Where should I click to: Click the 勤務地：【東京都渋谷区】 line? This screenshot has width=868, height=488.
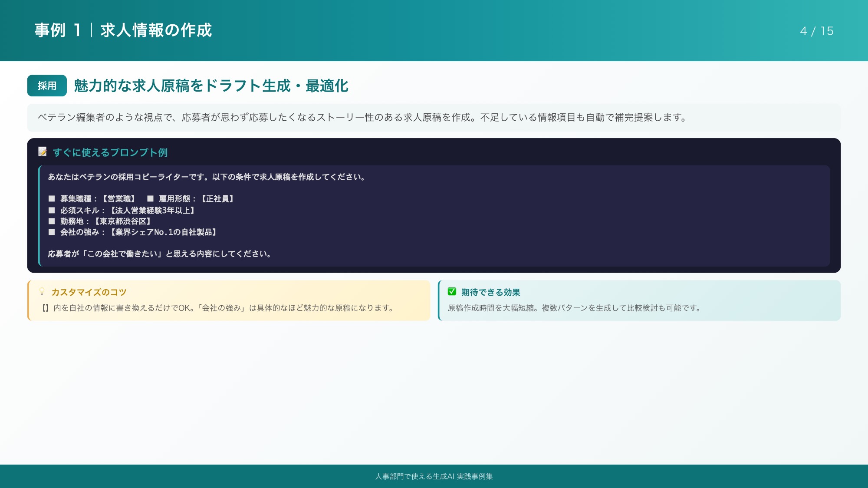pyautogui.click(x=105, y=221)
